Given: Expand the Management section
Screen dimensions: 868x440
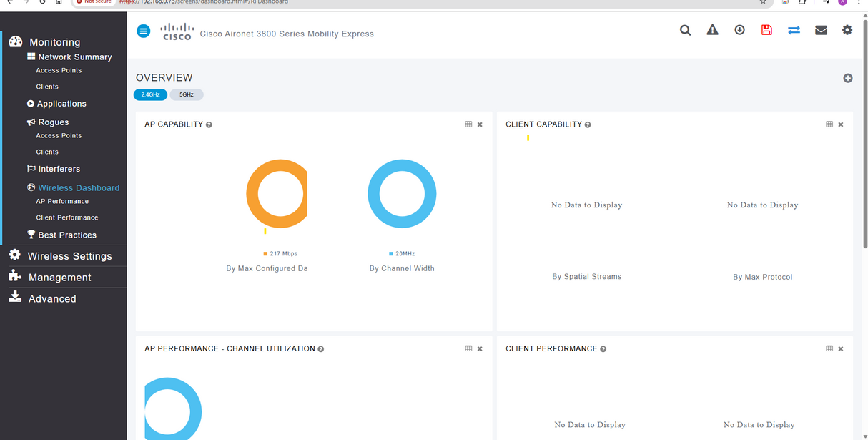Looking at the screenshot, I should click(x=59, y=278).
